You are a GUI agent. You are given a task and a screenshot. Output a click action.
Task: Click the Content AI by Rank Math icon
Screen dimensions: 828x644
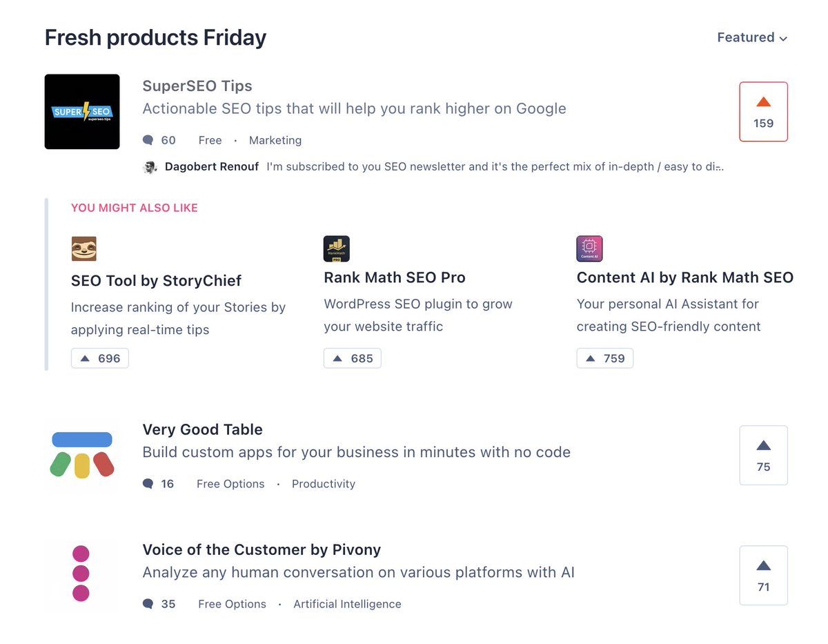pyautogui.click(x=589, y=248)
